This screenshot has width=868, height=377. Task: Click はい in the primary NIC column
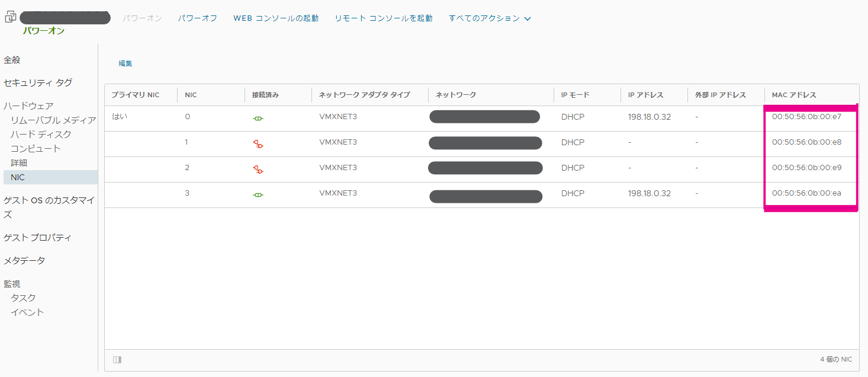(x=118, y=117)
